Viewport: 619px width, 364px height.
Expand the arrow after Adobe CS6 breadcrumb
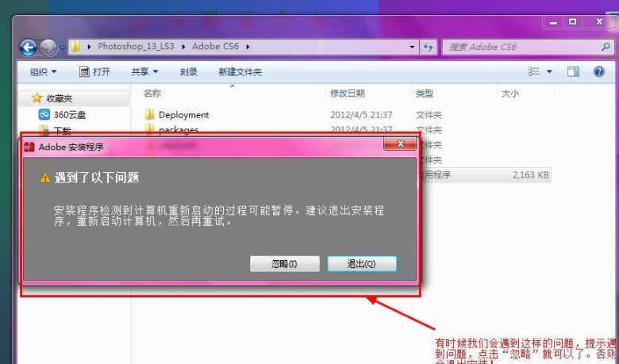248,47
